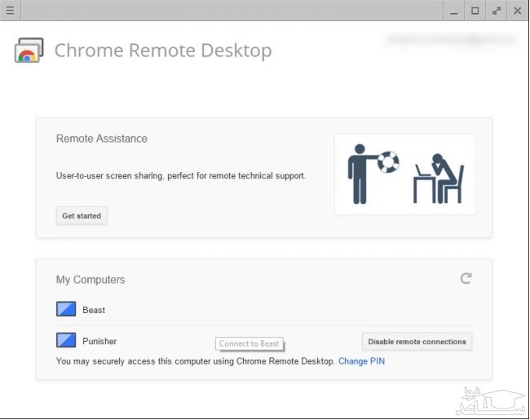
Task: Click the Remote Assistance illustration image
Action: click(404, 174)
